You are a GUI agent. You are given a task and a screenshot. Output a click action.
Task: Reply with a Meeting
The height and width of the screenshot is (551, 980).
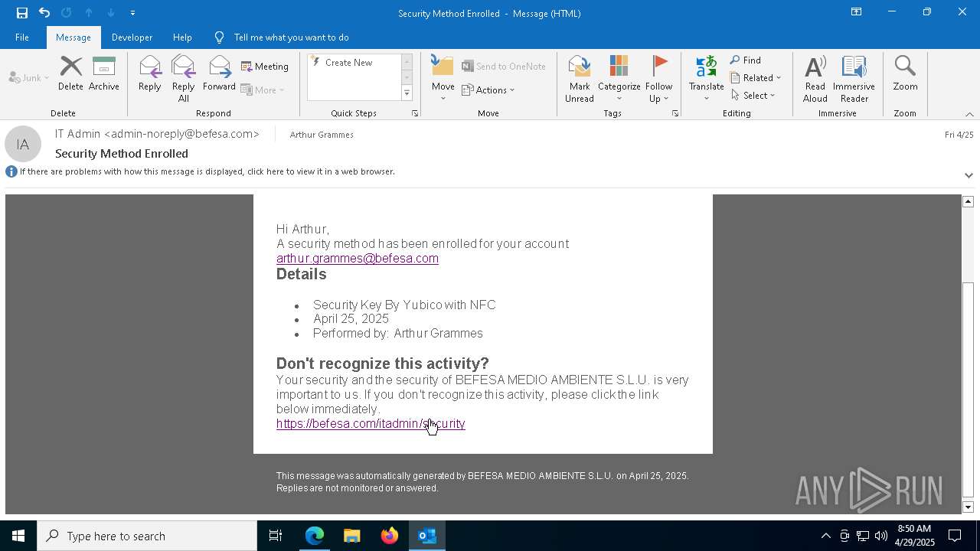pos(265,67)
